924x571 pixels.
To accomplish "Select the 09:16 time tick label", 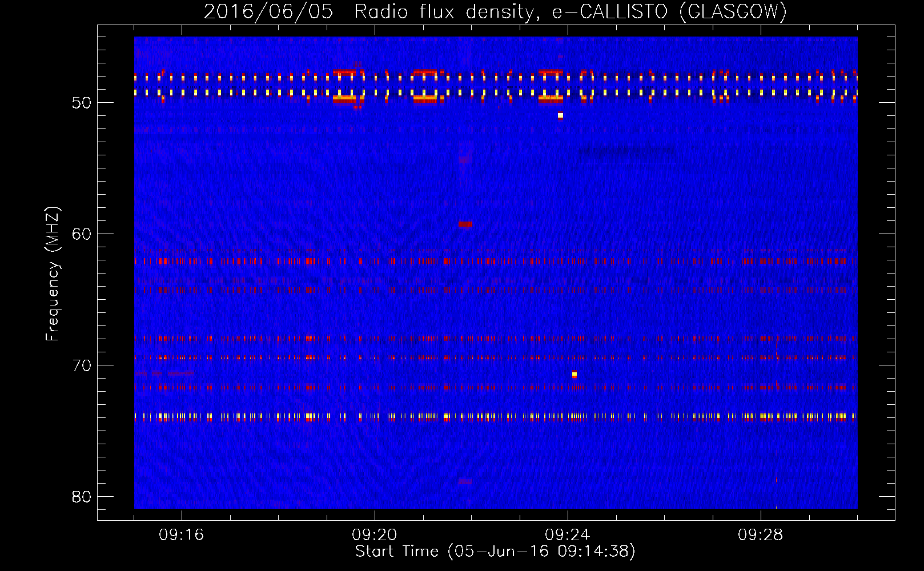I will 181,535.
